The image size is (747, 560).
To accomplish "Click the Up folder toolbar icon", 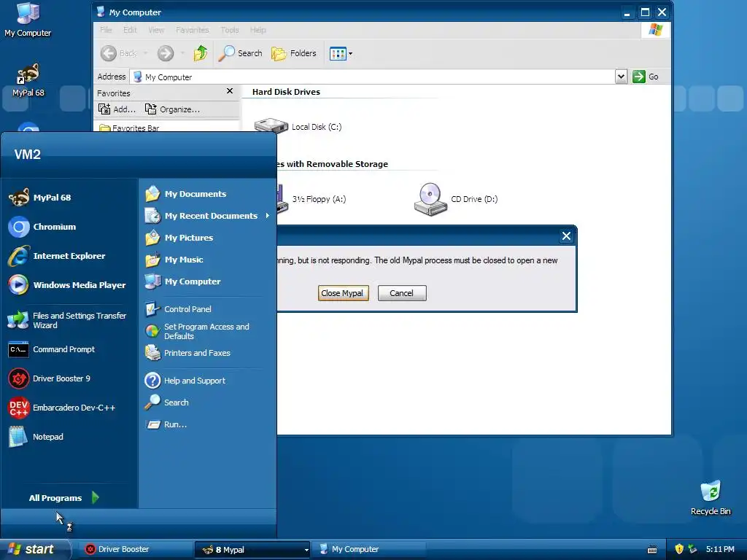I will [201, 53].
